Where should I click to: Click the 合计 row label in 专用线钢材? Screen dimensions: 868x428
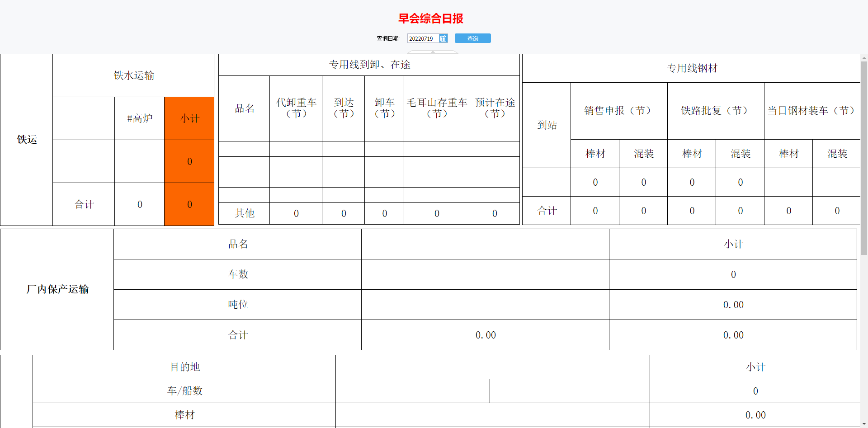(x=547, y=211)
